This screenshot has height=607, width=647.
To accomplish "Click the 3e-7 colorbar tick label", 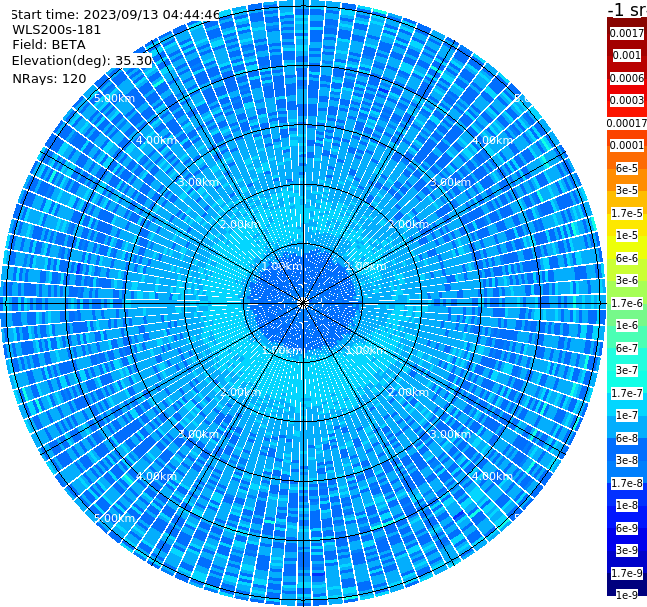I will pyautogui.click(x=627, y=370).
